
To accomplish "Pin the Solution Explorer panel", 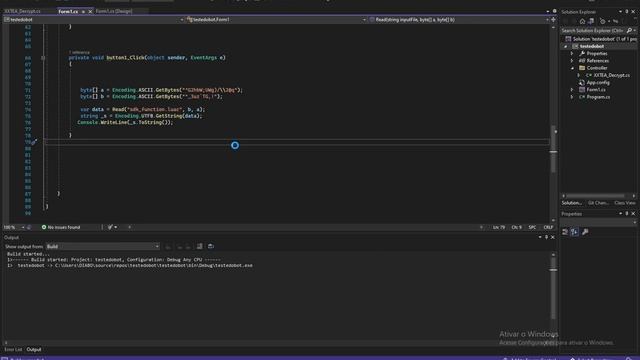I will tap(627, 12).
